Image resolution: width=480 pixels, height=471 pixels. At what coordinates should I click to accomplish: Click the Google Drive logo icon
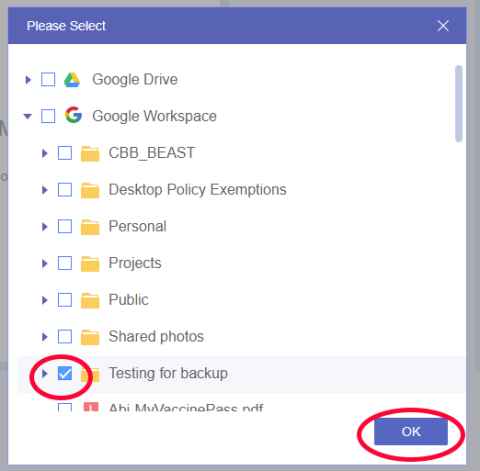coord(72,80)
